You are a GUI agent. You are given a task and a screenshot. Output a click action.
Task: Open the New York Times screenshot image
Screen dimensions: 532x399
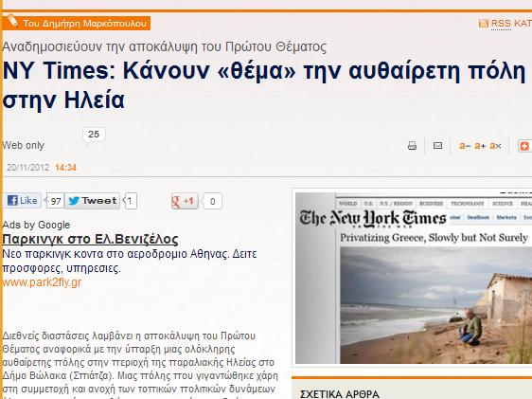[414, 278]
